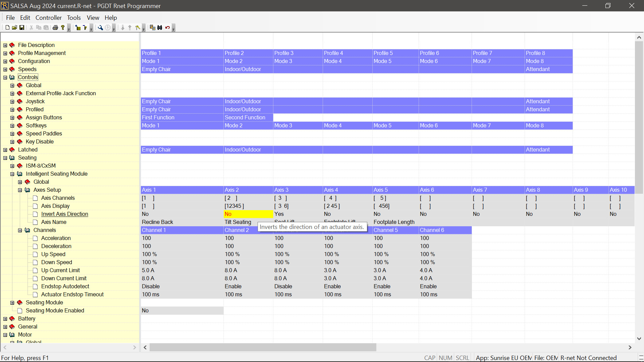This screenshot has height=362, width=644.
Task: Click the Seating Module Enabled No value
Action: (182, 311)
